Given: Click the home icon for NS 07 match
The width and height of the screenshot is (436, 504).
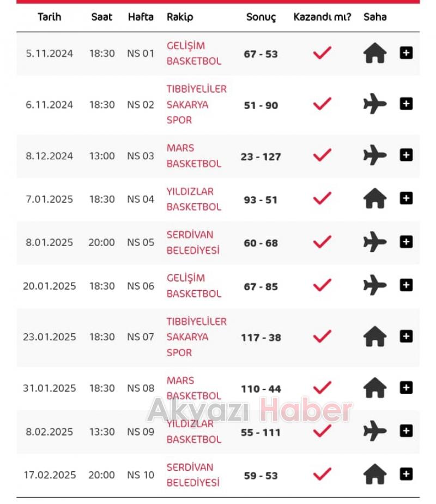Looking at the screenshot, I should [x=375, y=337].
